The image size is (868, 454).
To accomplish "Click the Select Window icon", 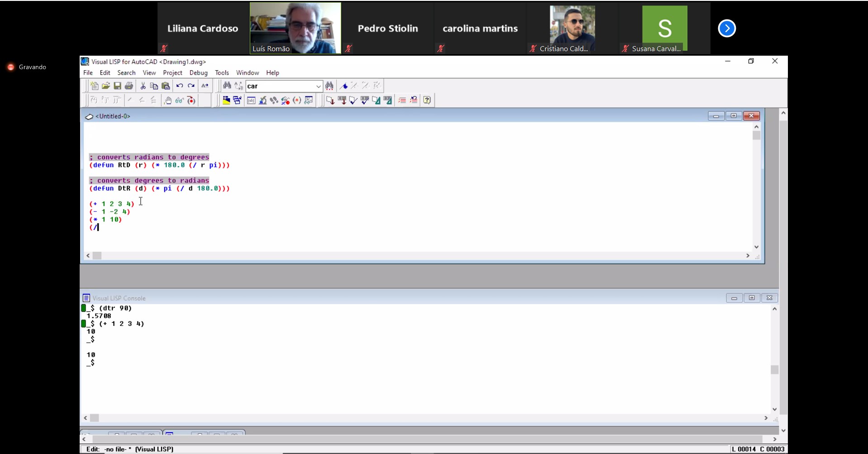I will coord(237,100).
